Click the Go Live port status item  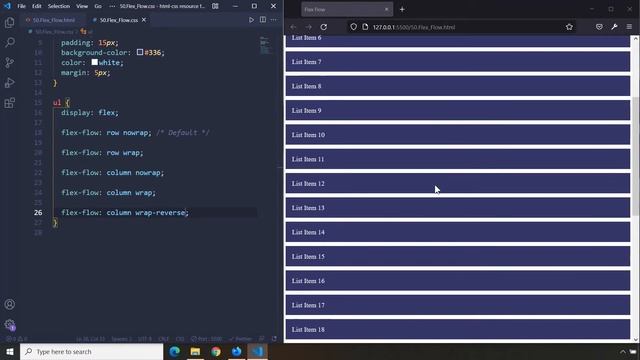(207, 339)
